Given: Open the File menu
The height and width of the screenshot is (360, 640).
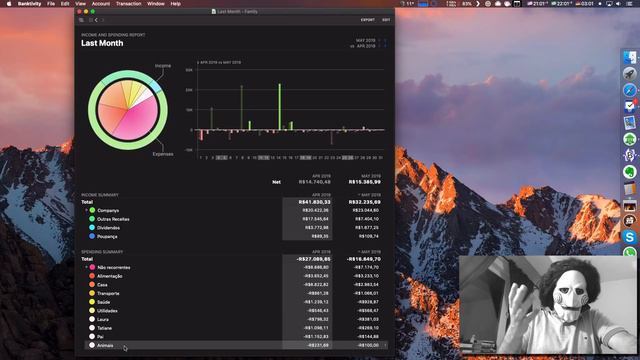Looking at the screenshot, I should click(x=51, y=4).
